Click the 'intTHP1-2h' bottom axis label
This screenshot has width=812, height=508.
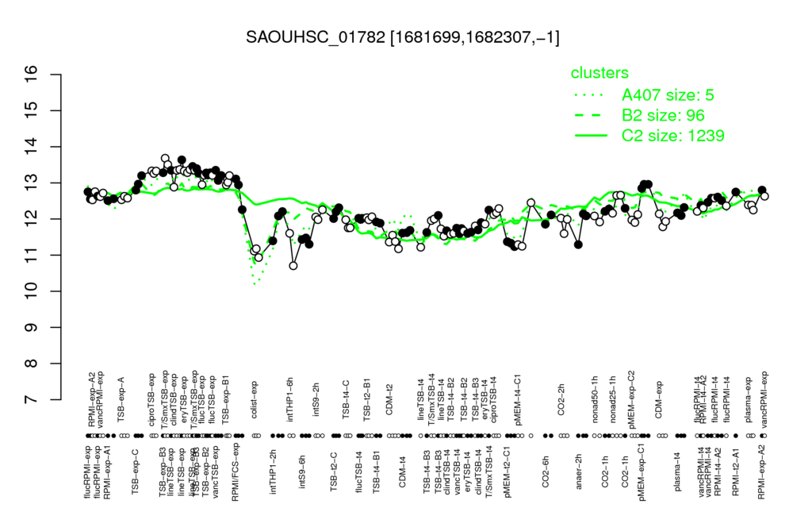(x=274, y=471)
